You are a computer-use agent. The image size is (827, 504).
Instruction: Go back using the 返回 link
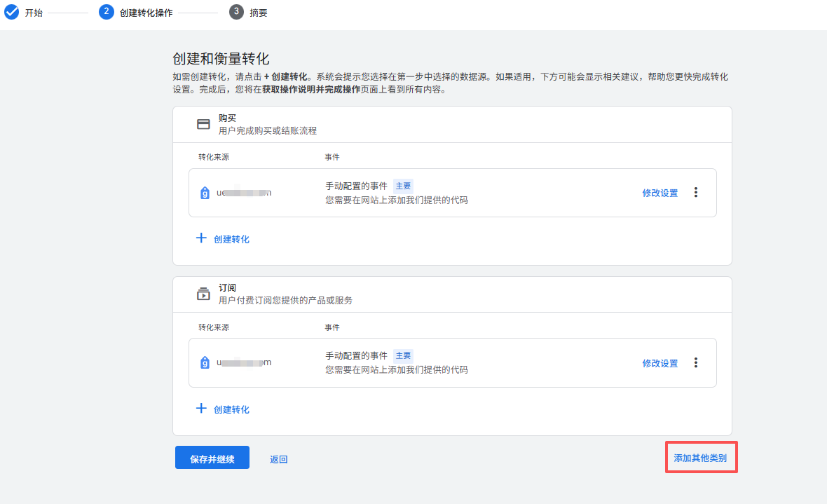(x=278, y=459)
